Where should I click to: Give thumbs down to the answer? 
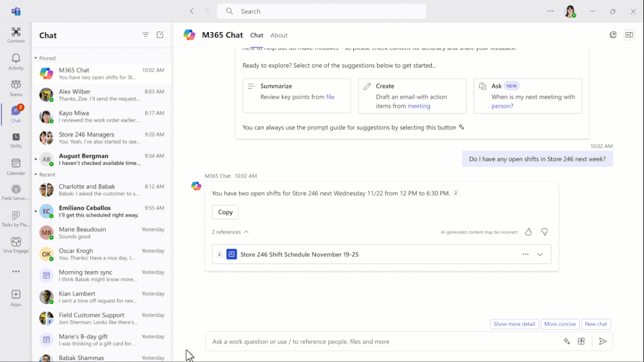click(x=544, y=232)
